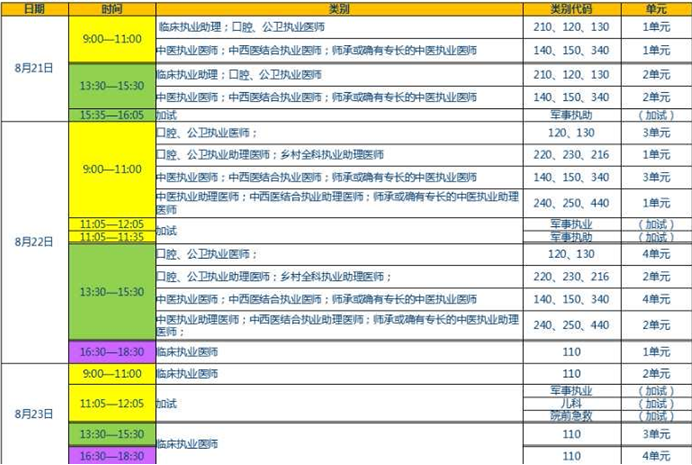692x465 pixels.
Task: Click the 院前急救 exam code cell
Action: click(573, 415)
